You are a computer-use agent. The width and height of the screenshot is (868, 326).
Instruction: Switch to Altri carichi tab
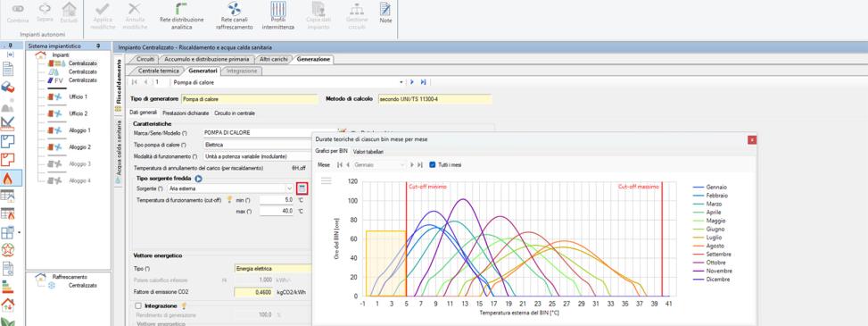[x=274, y=59]
